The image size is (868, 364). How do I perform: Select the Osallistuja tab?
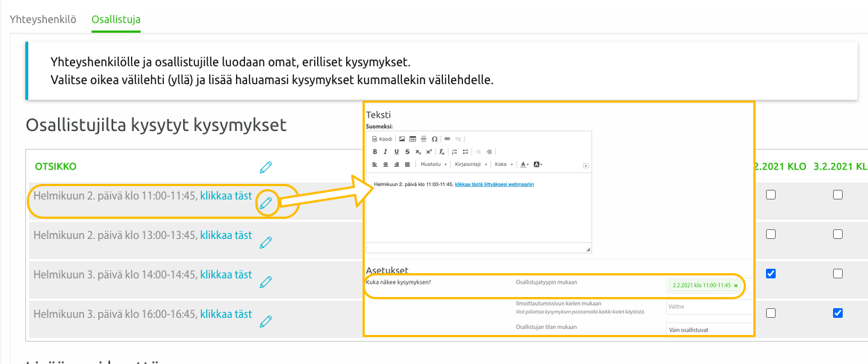point(116,19)
